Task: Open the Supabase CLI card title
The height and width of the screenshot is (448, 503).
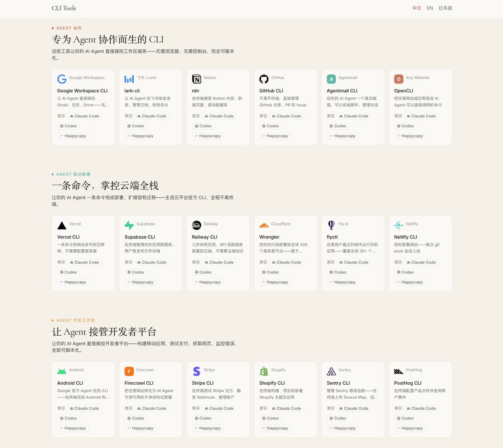Action: (140, 237)
